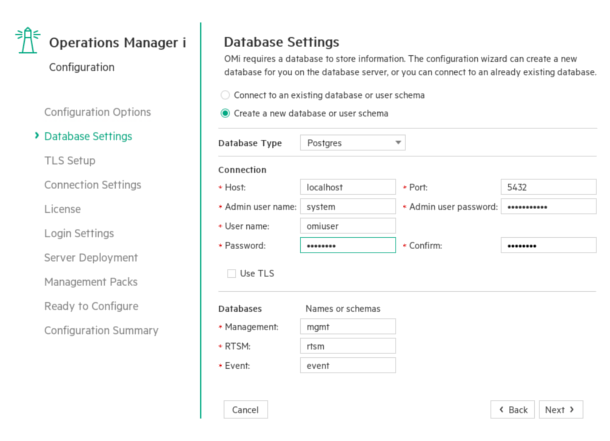610x441 pixels.
Task: Open Configuration Options step
Action: click(x=97, y=112)
